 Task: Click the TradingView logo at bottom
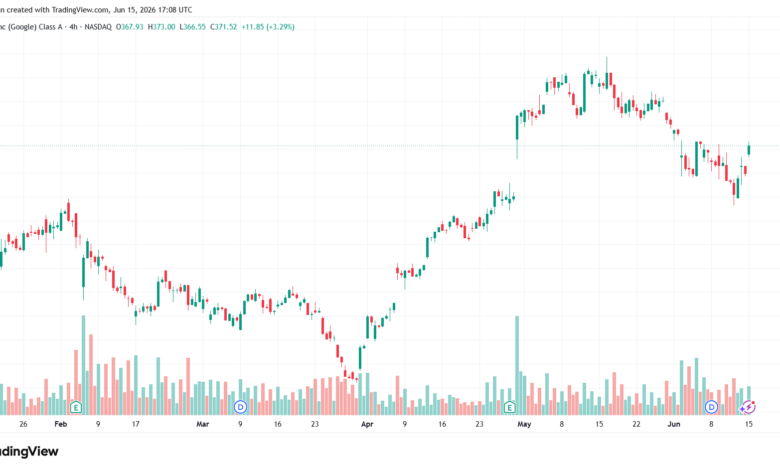pyautogui.click(x=29, y=451)
